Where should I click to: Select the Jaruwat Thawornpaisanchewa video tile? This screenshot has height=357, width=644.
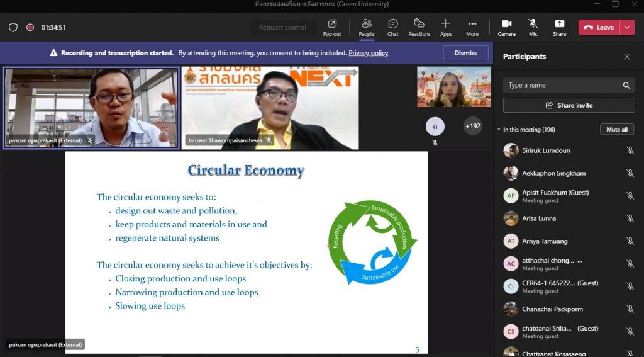click(x=270, y=108)
